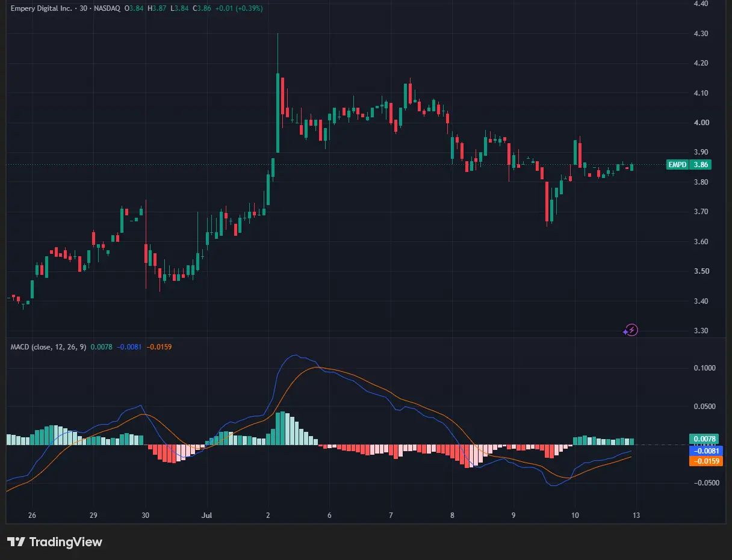
Task: Click the 3.30 level on price scale
Action: point(701,331)
